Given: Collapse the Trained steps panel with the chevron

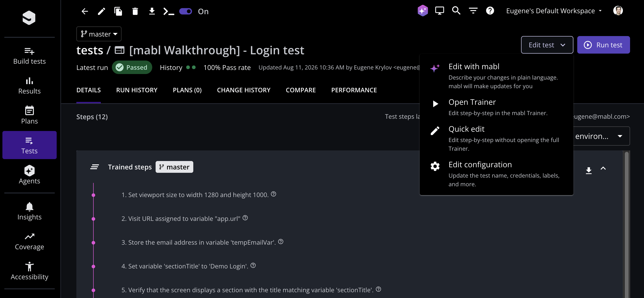Looking at the screenshot, I should point(603,168).
